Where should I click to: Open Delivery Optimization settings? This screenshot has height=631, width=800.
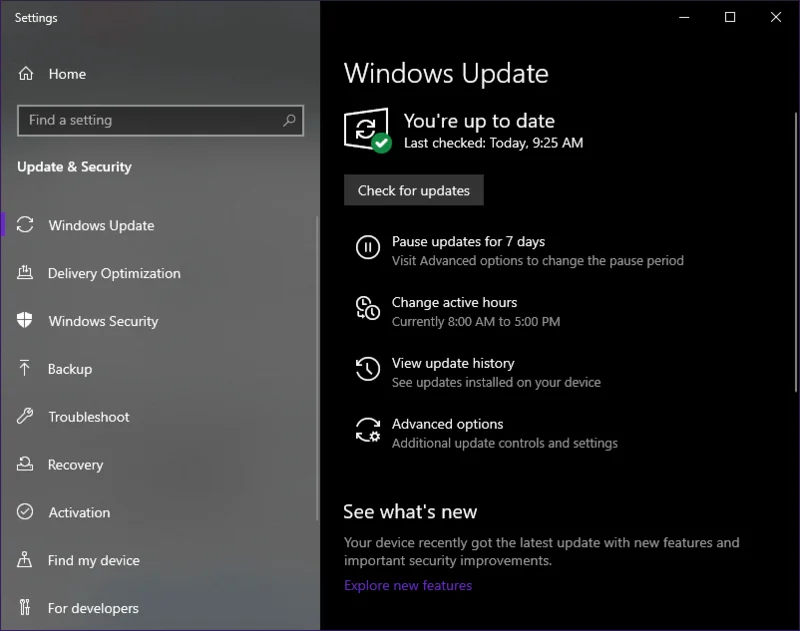coord(114,273)
